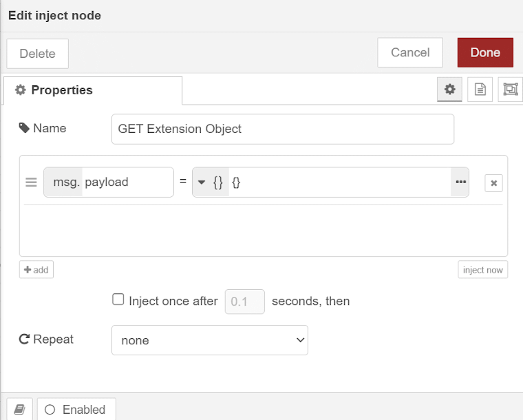The height and width of the screenshot is (420, 523).
Task: Add a new property with add button
Action: point(36,270)
